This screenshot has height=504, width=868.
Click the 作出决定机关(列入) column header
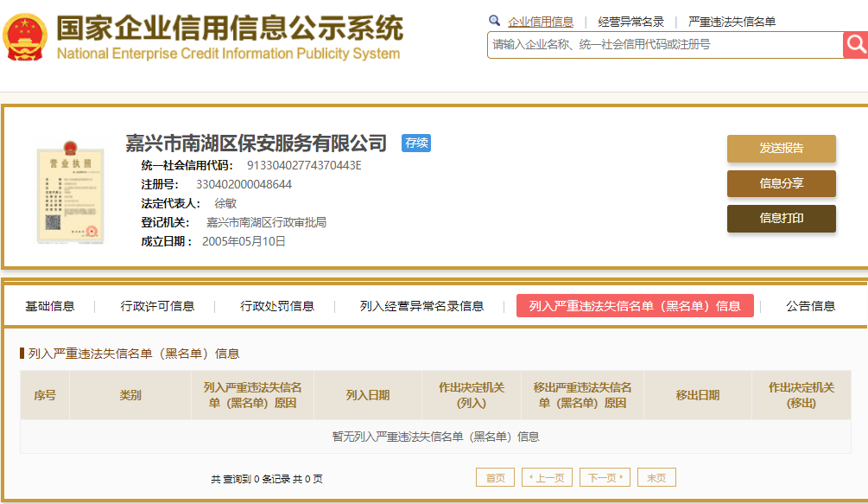click(x=471, y=395)
